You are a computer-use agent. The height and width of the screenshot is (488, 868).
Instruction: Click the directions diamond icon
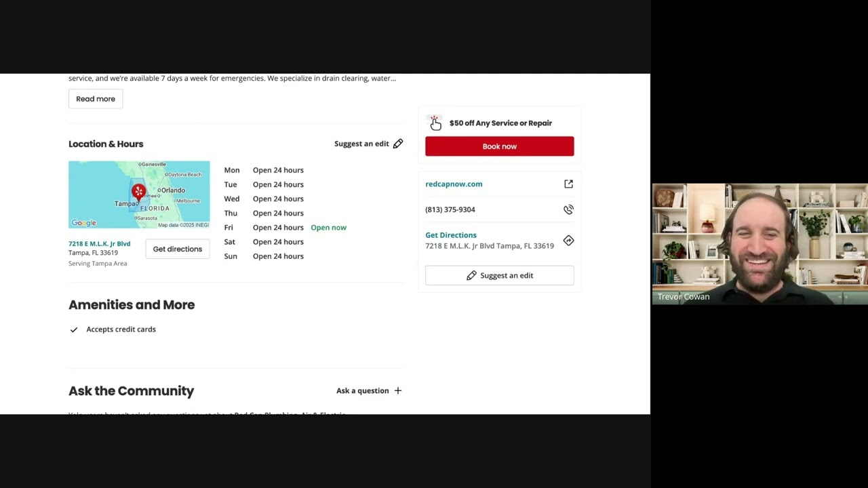click(x=568, y=241)
